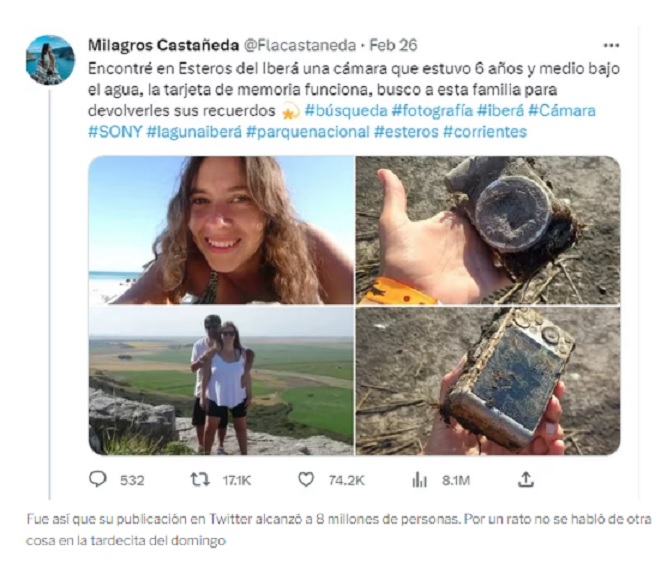The height and width of the screenshot is (568, 661).
Task: Open view analytics bar chart icon
Action: pos(419,479)
